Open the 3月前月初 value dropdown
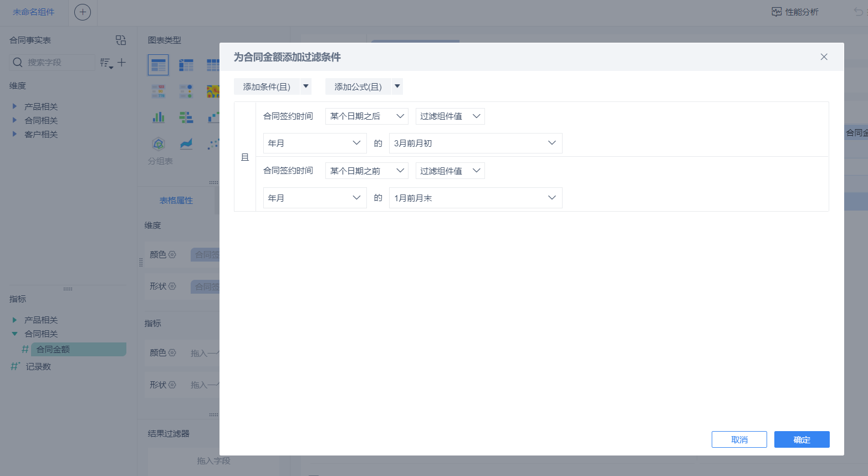Image resolution: width=868 pixels, height=476 pixels. click(x=476, y=143)
